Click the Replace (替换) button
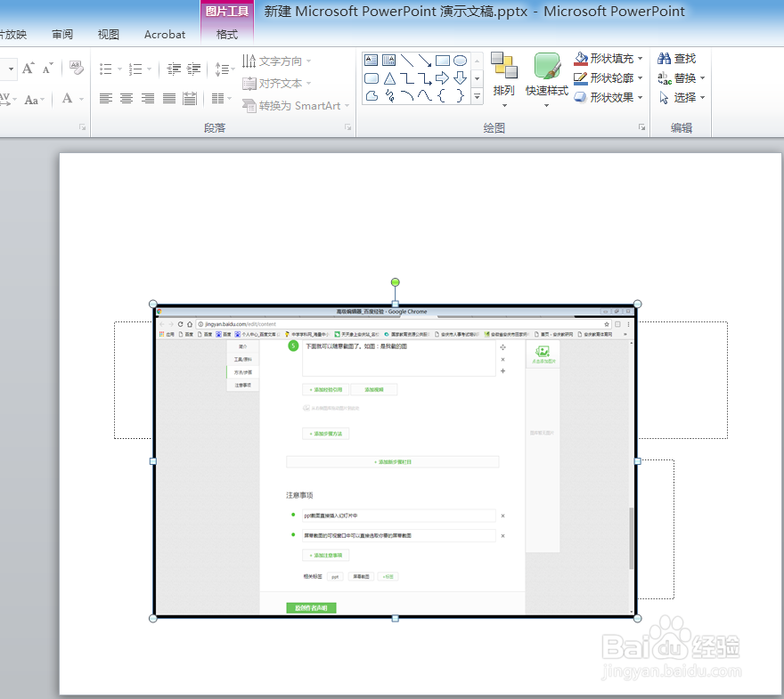The width and height of the screenshot is (784, 699). [681, 78]
